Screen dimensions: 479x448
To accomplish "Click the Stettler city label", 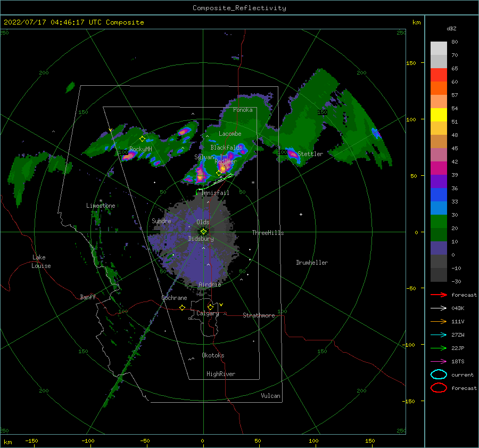I will 310,154.
